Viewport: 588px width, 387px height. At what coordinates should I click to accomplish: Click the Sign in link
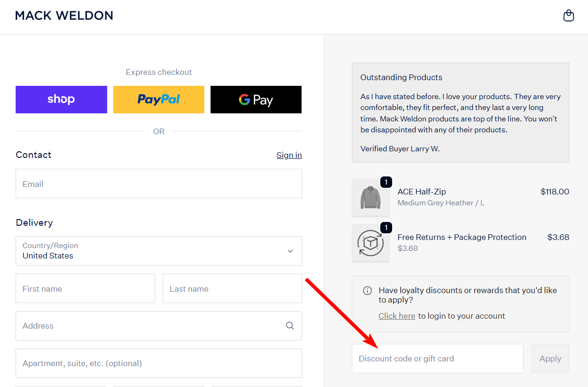(289, 155)
